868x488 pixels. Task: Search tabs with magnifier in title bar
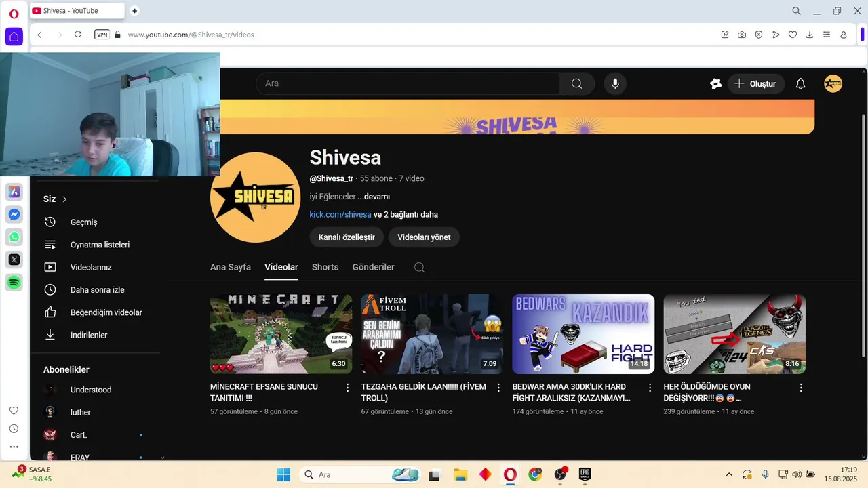797,11
